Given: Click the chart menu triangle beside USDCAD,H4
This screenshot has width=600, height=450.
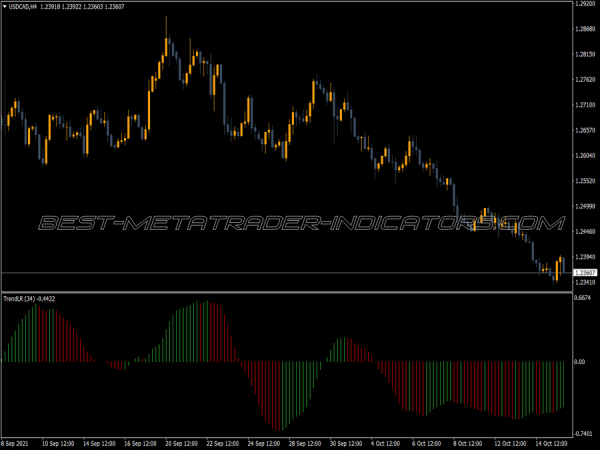Looking at the screenshot, I should click(x=5, y=7).
